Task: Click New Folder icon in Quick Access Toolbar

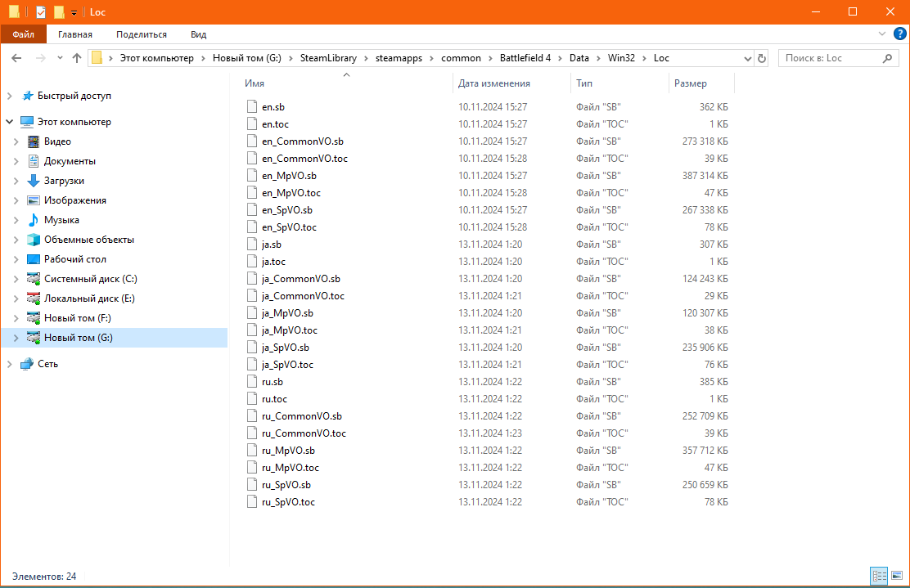Action: point(59,11)
